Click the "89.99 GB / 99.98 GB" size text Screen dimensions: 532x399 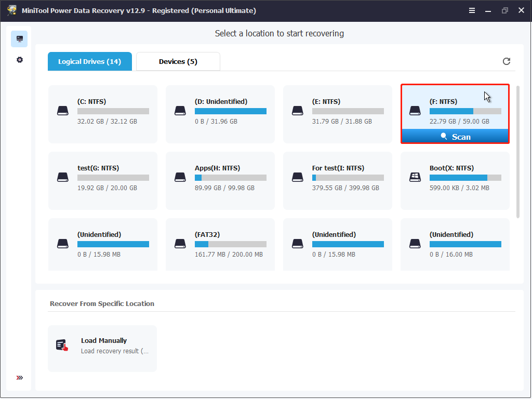224,188
